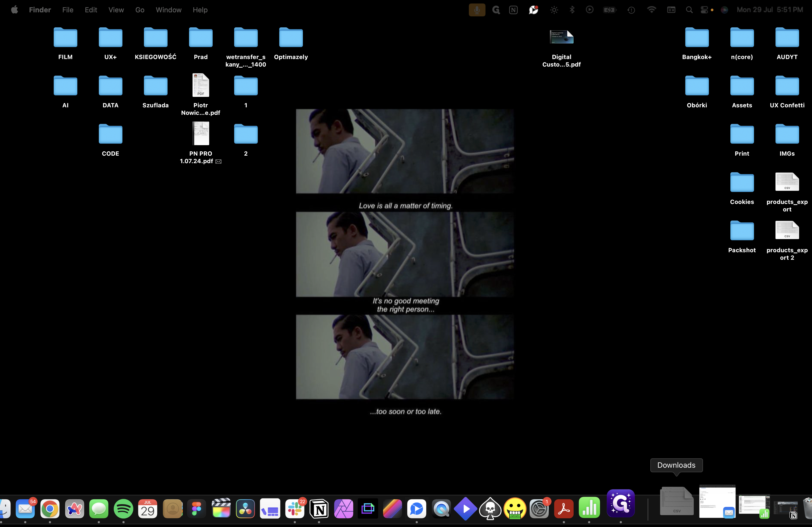Click the Siri icon in menu bar
Viewport: 812px width, 527px height.
coord(724,10)
